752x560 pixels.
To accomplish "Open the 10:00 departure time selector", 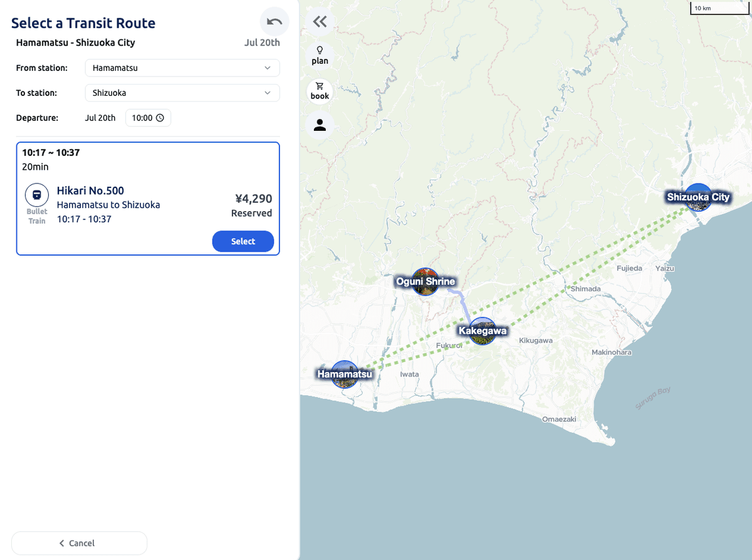I will (x=148, y=117).
